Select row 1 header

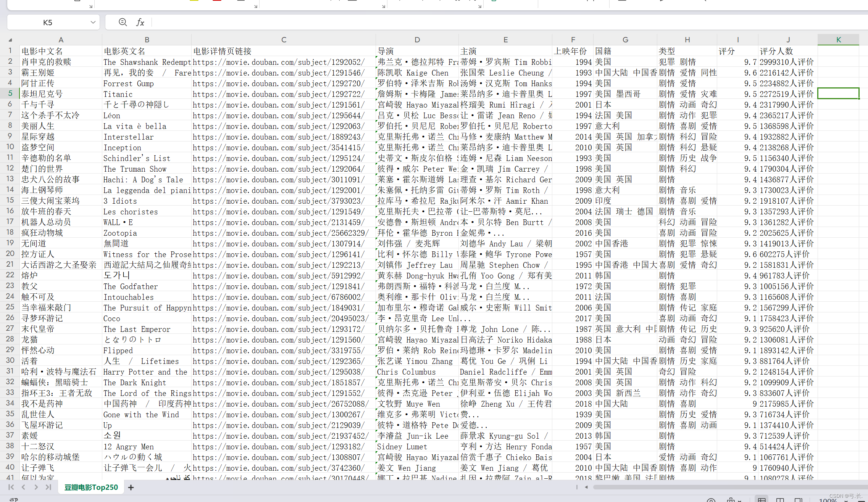point(10,51)
